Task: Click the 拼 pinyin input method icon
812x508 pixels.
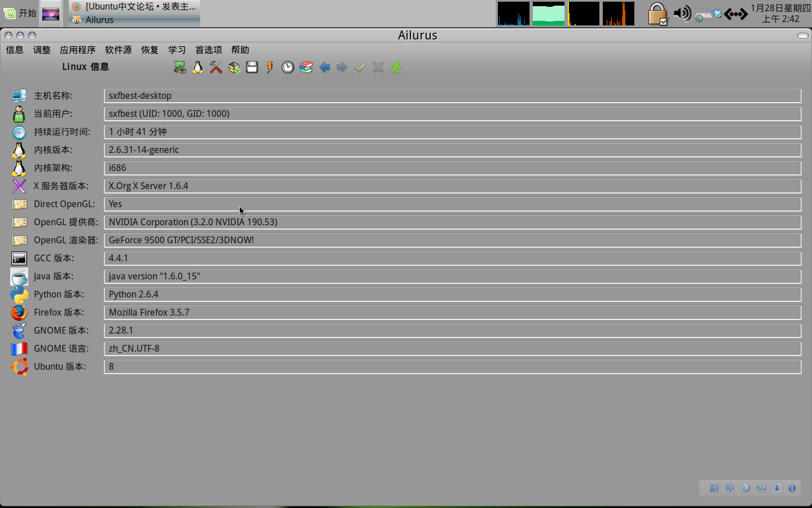Action: pyautogui.click(x=714, y=488)
